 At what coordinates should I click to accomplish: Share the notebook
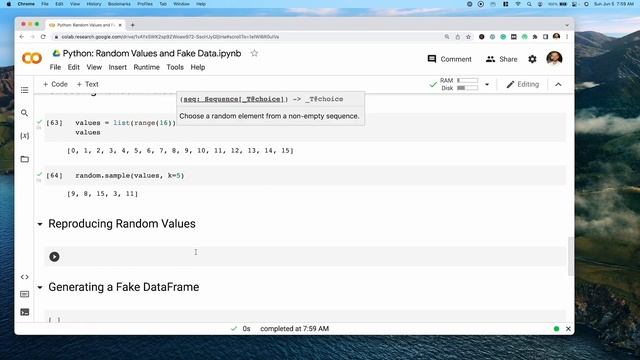[x=502, y=59]
